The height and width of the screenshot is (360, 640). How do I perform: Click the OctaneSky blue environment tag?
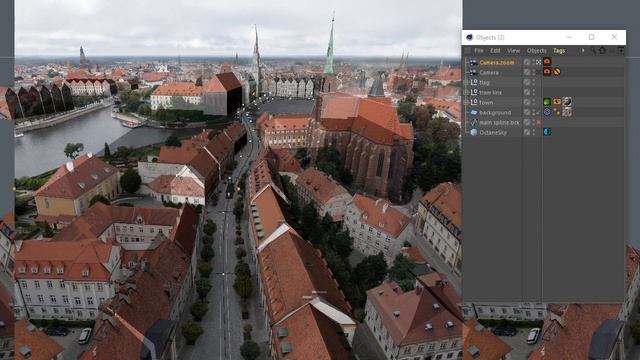[x=547, y=132]
